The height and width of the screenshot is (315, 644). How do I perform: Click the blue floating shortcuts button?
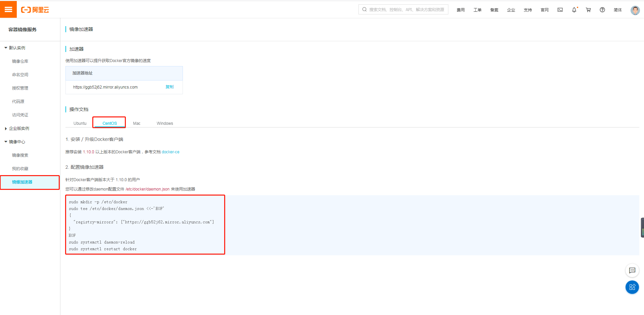pyautogui.click(x=632, y=287)
